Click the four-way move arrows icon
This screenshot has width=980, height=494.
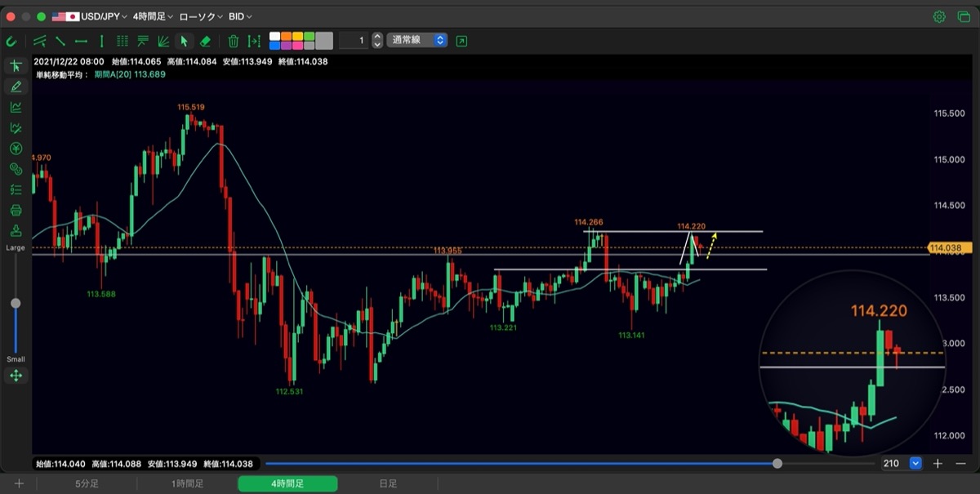coord(16,376)
